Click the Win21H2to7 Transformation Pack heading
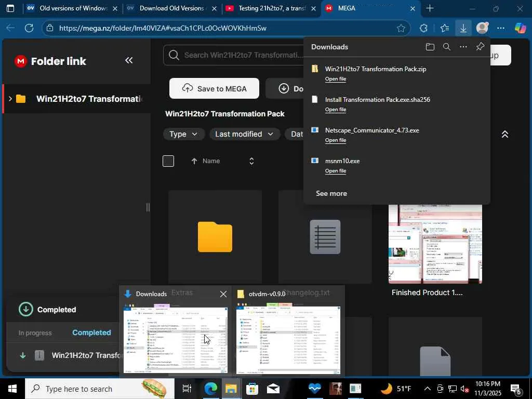The width and height of the screenshot is (532, 399). [224, 114]
